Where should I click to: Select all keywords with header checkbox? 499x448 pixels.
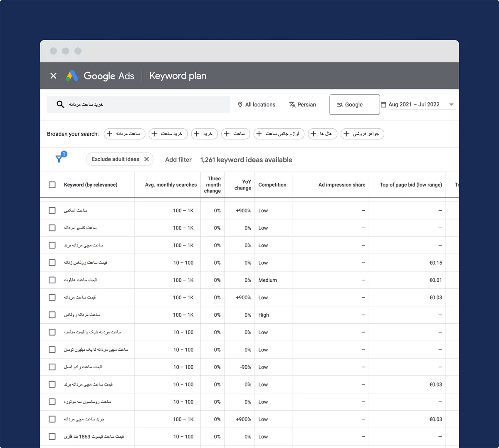(x=52, y=185)
